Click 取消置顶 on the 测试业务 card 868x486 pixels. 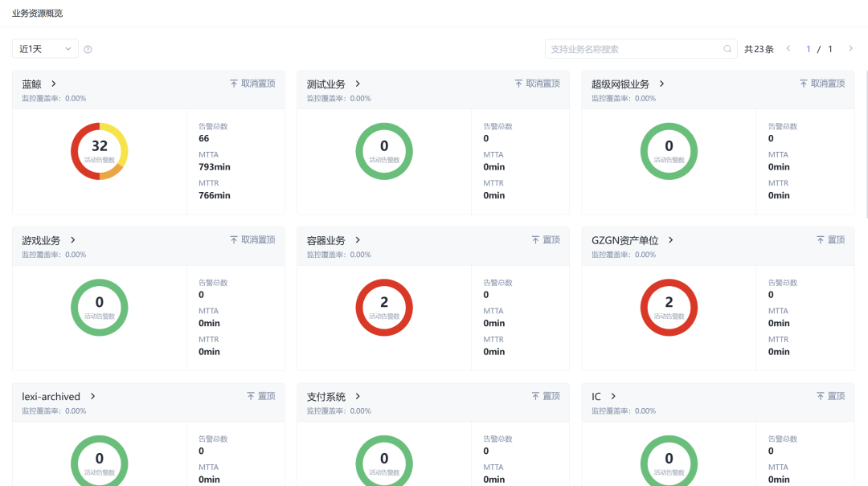[x=537, y=84]
